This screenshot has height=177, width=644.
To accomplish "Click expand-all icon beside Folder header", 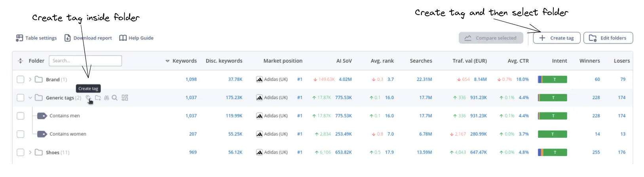I will tap(21, 61).
